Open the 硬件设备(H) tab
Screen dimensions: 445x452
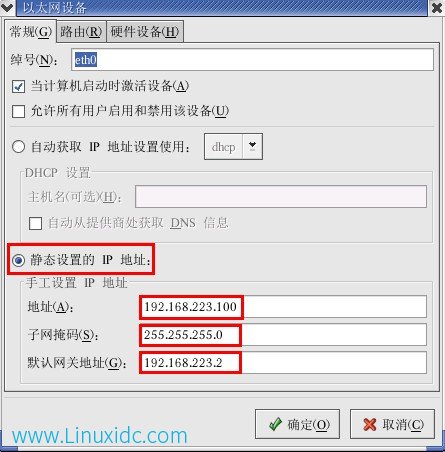coord(145,32)
